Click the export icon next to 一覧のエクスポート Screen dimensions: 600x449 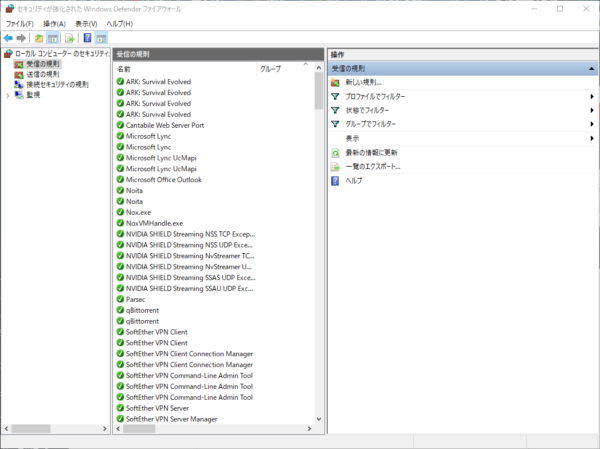(x=335, y=167)
